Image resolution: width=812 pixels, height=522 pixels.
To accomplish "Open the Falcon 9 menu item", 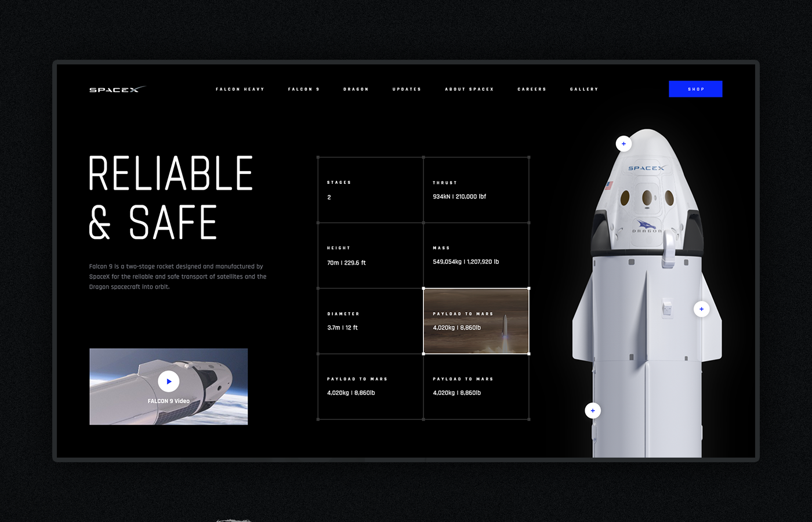I will coord(304,89).
